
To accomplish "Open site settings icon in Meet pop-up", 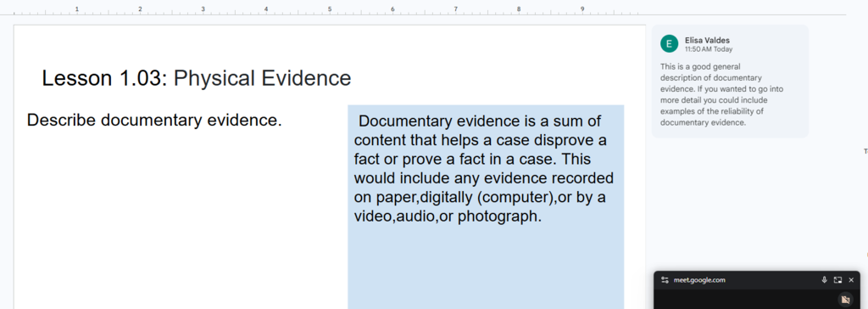I will pos(665,280).
